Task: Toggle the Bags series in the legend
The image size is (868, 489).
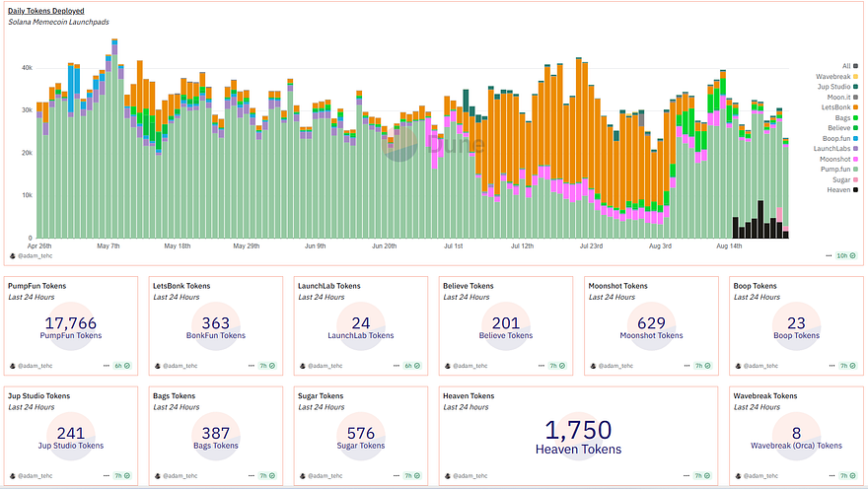Action: (846, 118)
